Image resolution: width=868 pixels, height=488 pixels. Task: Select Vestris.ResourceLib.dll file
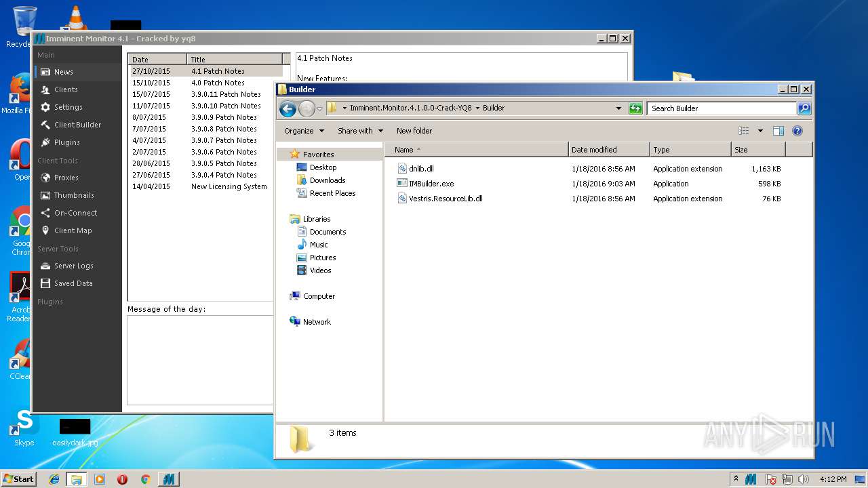[x=446, y=199]
